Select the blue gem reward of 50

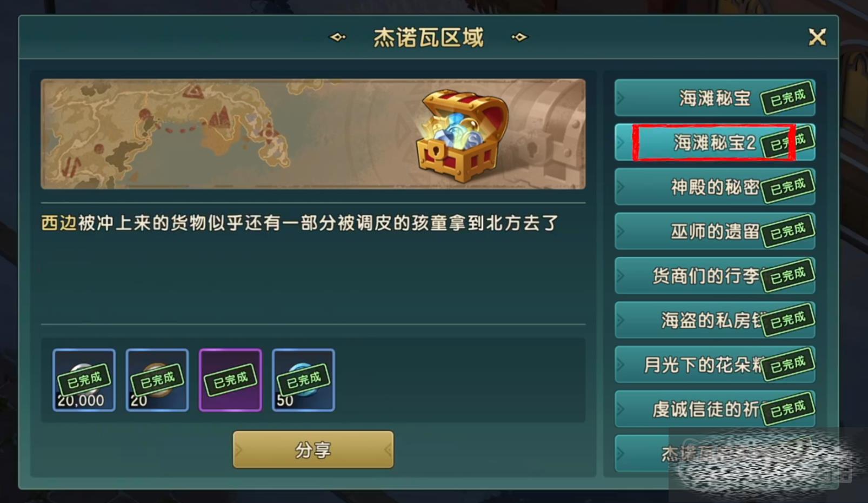(x=303, y=380)
